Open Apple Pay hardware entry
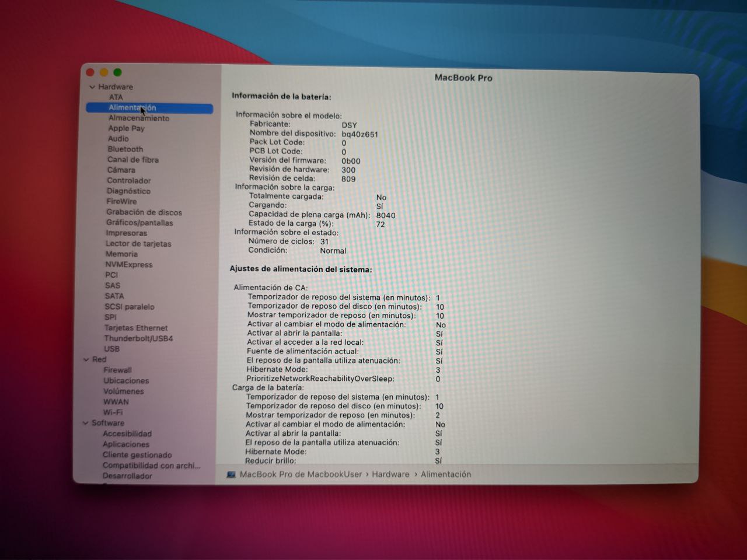Viewport: 747px width, 560px height. coord(126,128)
